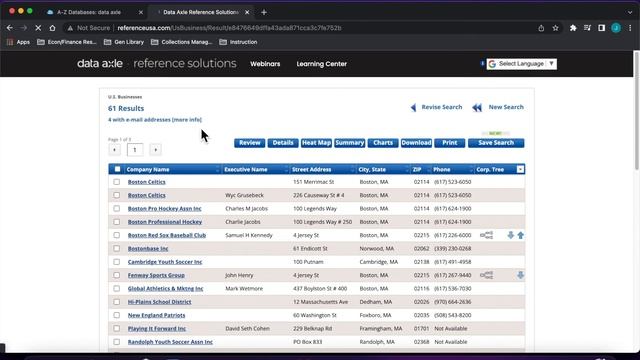Open the Chrome profile avatar
640x360 pixels.
point(616,28)
